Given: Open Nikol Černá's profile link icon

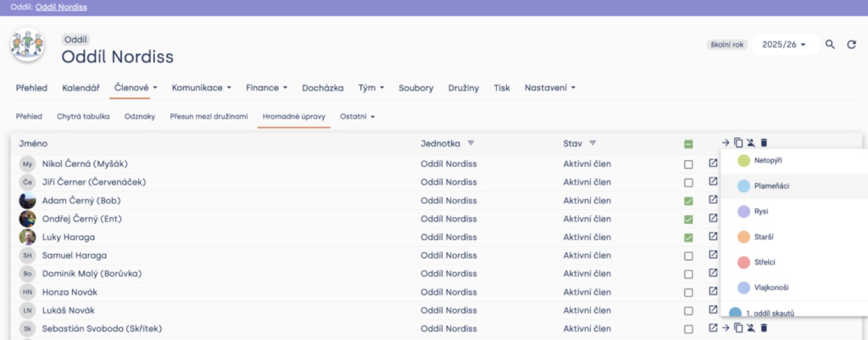Looking at the screenshot, I should tap(713, 163).
